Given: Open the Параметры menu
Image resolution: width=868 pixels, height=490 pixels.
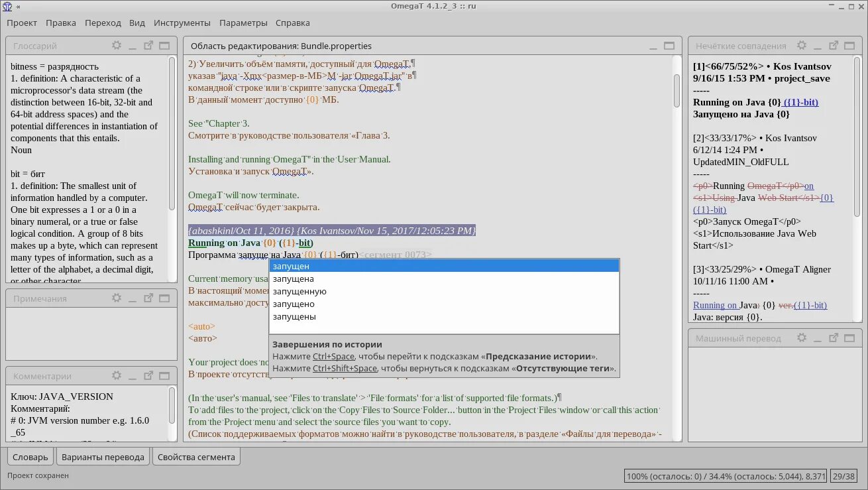Looking at the screenshot, I should (x=243, y=23).
